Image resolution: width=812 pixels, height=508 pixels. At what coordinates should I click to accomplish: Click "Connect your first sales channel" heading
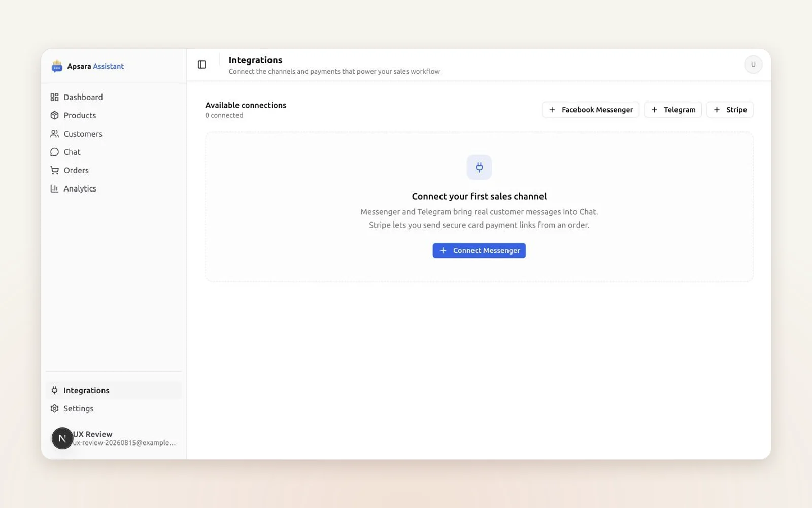tap(479, 196)
